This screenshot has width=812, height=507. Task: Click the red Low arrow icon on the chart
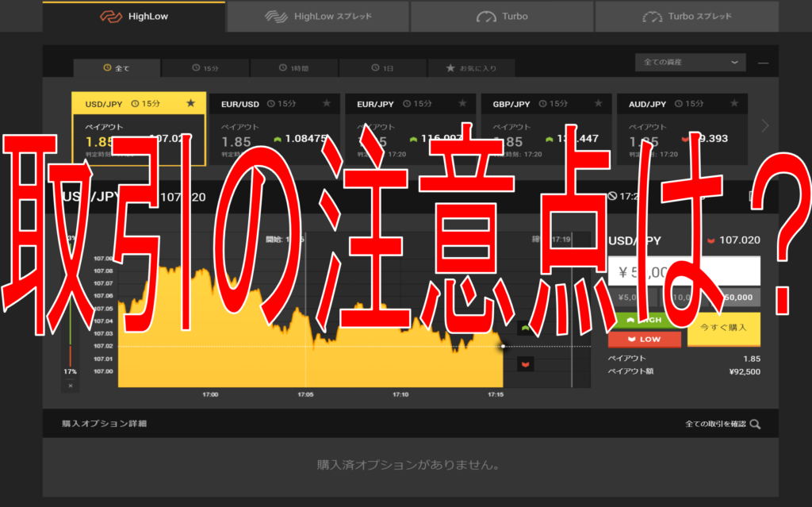(x=525, y=364)
